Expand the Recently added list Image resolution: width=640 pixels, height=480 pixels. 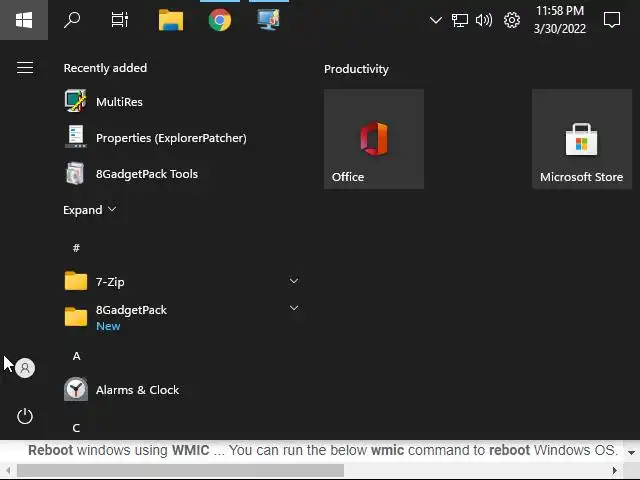[x=90, y=210]
